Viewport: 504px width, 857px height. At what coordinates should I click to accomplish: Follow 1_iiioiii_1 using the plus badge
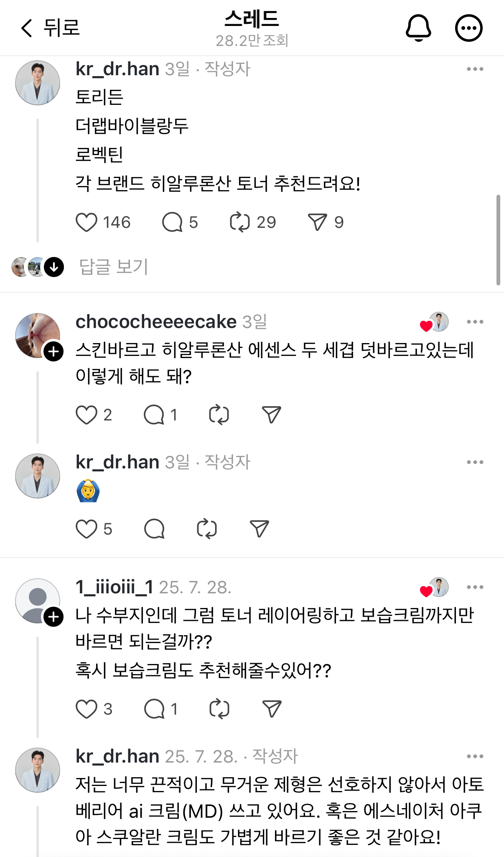pos(54,617)
